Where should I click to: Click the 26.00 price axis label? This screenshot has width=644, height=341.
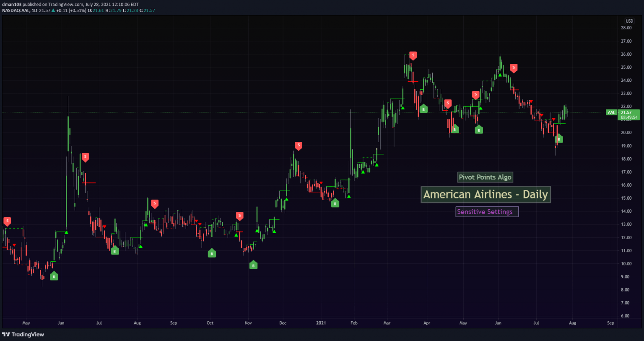626,54
